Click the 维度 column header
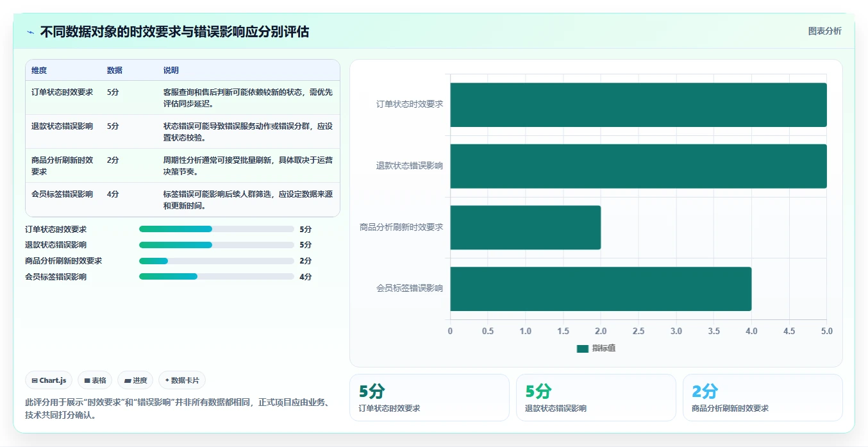The height and width of the screenshot is (447, 868). 39,71
